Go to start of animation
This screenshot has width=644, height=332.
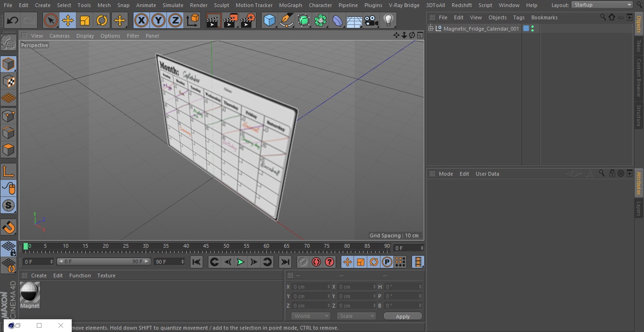[x=197, y=262]
